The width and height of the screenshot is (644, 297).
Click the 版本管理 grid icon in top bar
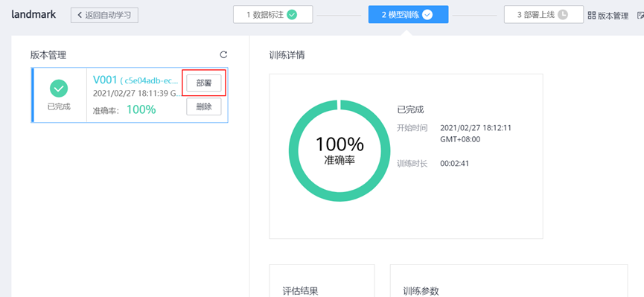(592, 16)
